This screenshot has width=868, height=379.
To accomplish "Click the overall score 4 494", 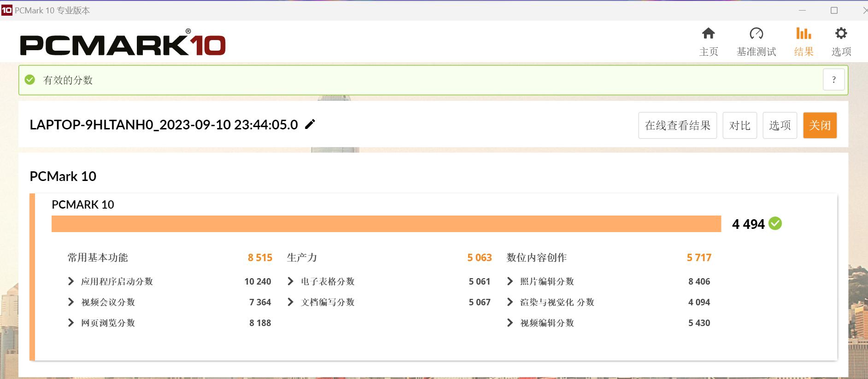I will 748,224.
